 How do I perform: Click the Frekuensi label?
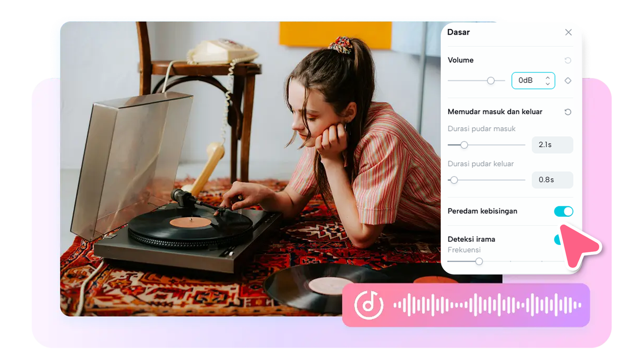click(x=464, y=250)
